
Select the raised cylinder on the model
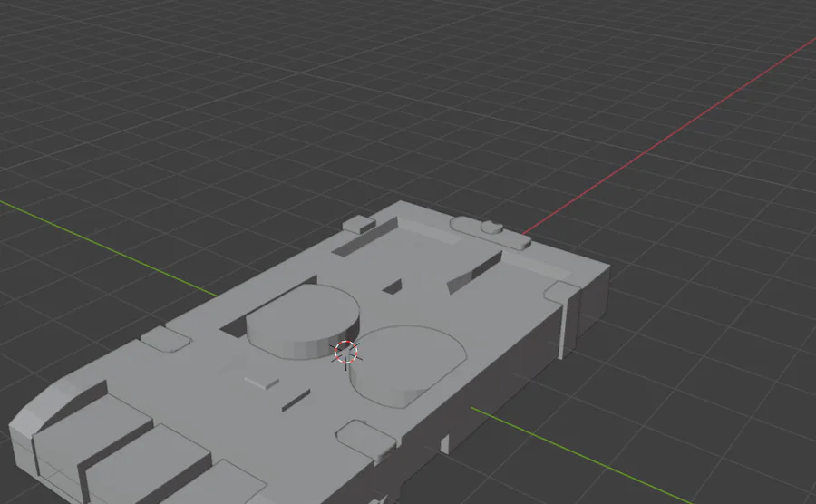point(302,322)
